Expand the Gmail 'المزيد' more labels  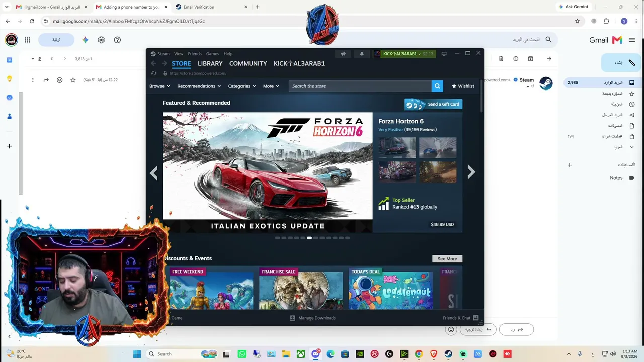623,147
